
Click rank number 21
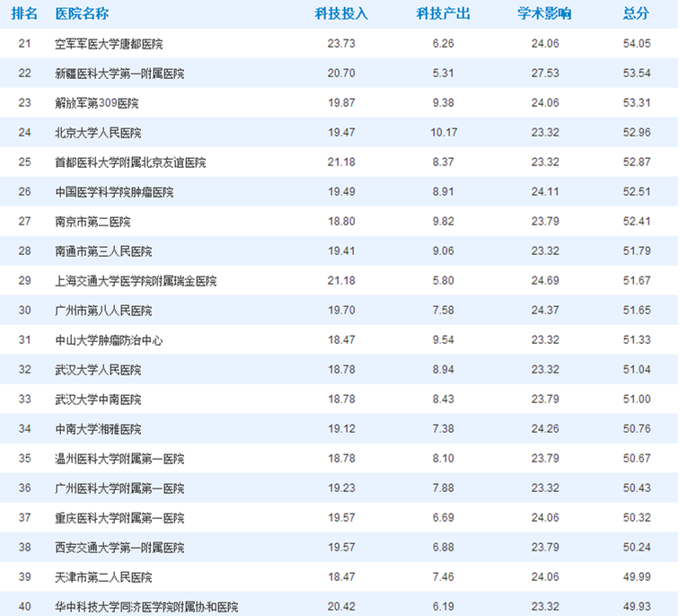coord(25,43)
